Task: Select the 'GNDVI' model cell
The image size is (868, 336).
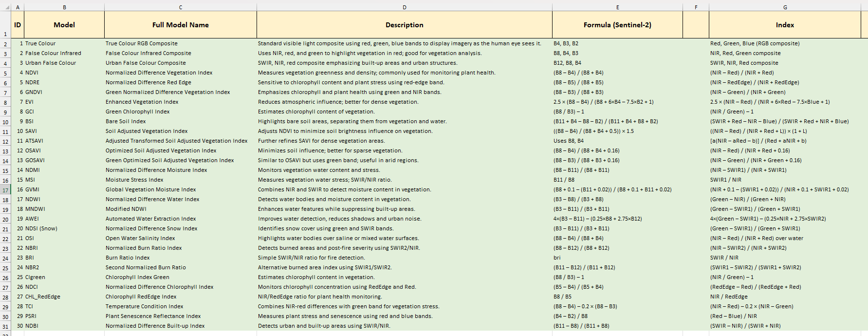Action: (x=64, y=92)
